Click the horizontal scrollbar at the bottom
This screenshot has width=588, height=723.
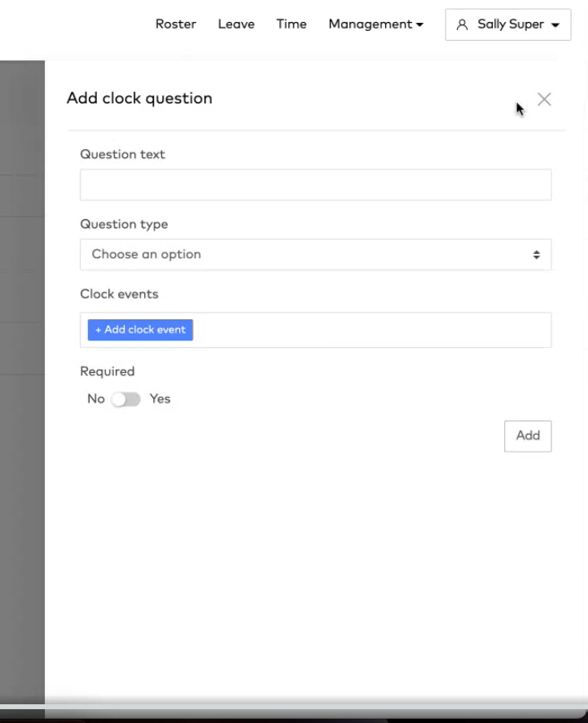tap(294, 708)
